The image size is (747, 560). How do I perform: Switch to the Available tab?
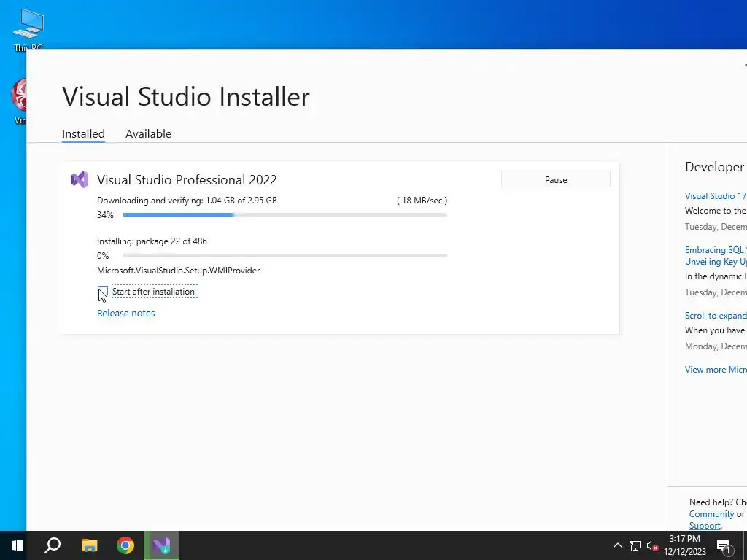click(148, 134)
